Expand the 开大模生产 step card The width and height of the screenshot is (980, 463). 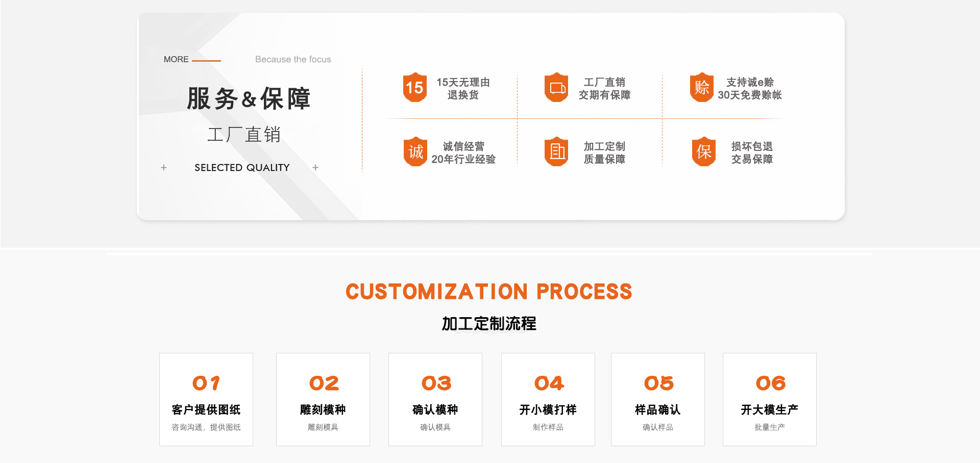pos(769,399)
